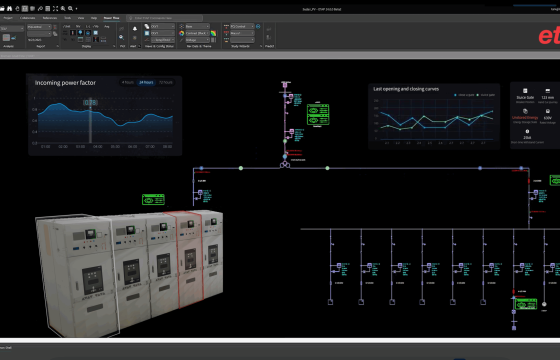This screenshot has height=360, width=560.
Task: Open the Project ribbon tab
Action: (8, 18)
